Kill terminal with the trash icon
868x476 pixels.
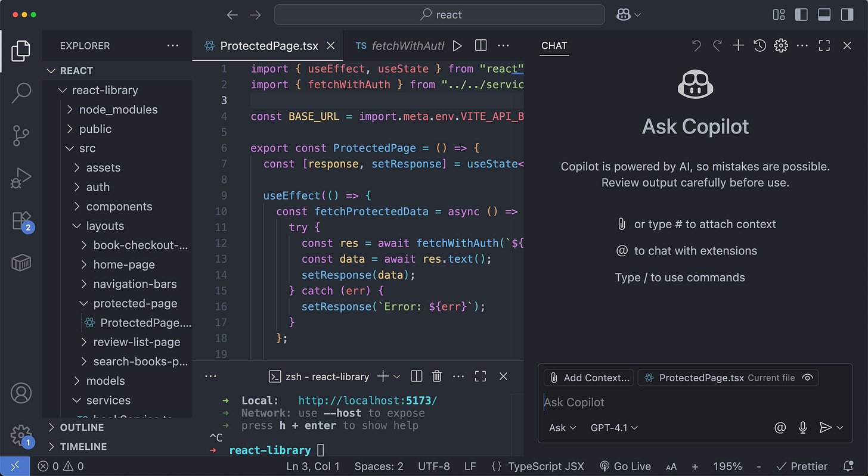437,376
